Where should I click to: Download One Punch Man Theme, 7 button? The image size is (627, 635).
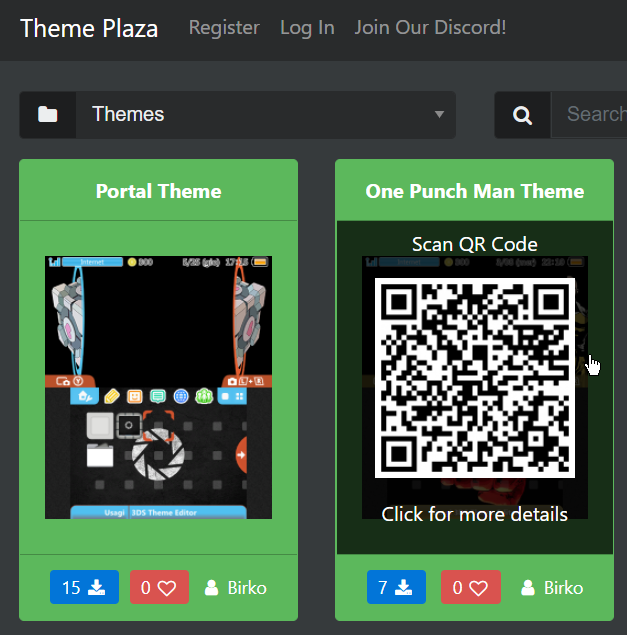point(396,587)
